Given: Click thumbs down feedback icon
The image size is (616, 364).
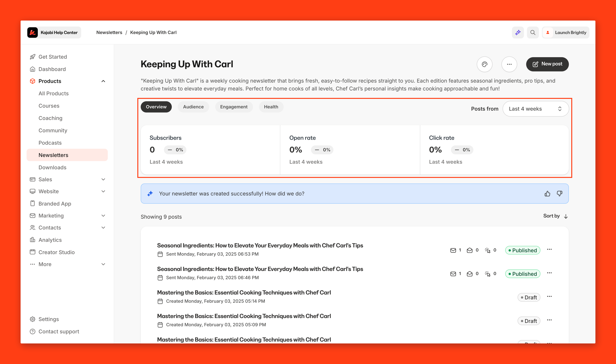Looking at the screenshot, I should (x=559, y=194).
